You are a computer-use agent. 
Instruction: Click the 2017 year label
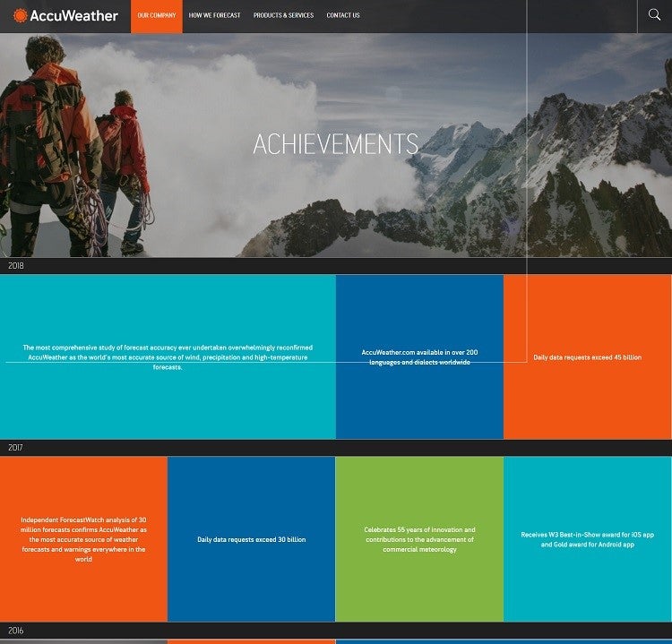(x=15, y=448)
